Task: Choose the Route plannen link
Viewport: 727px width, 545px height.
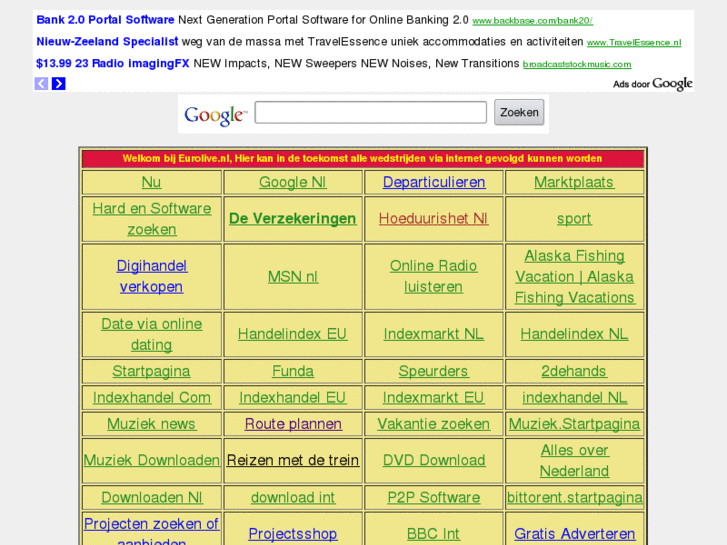Action: 292,424
